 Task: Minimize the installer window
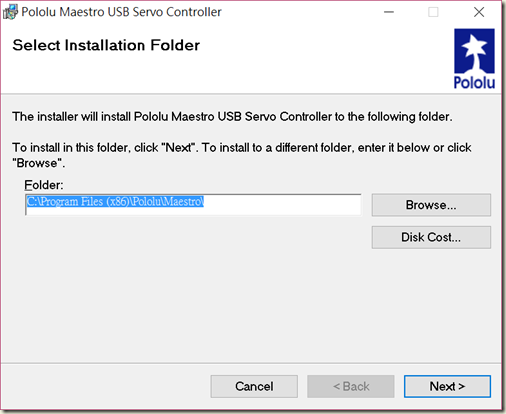[x=389, y=12]
